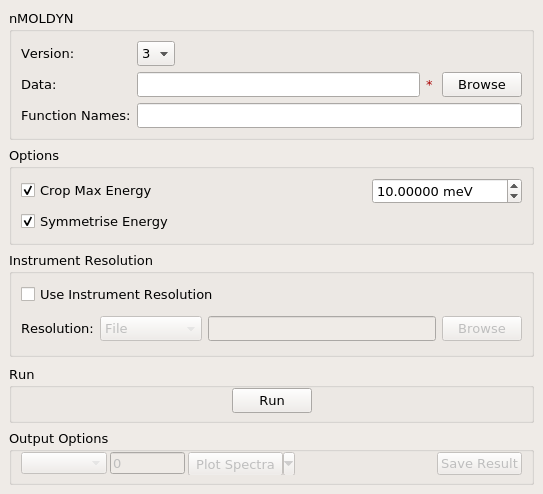Screen dimensions: 543x494
Task: Open the Version dropdown showing 3
Action: (156, 54)
